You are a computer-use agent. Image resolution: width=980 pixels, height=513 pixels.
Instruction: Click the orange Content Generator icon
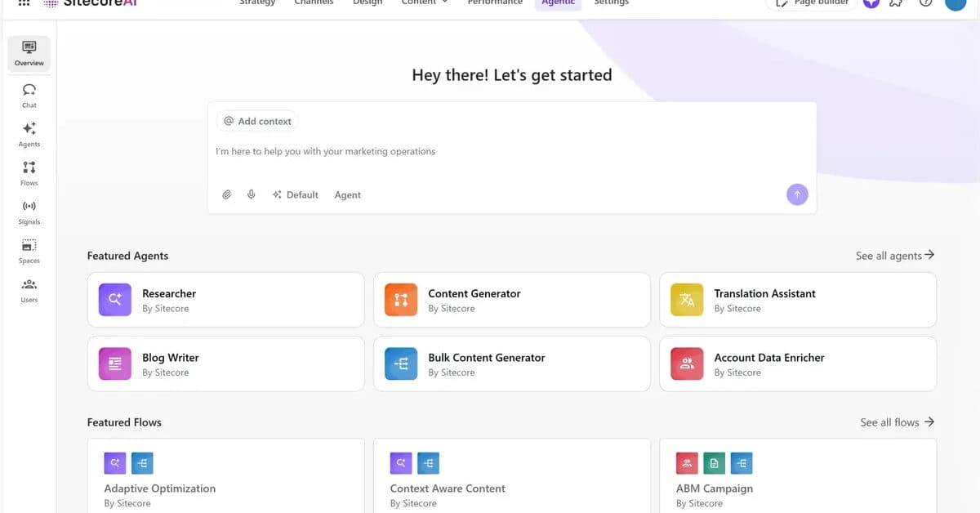coord(401,300)
